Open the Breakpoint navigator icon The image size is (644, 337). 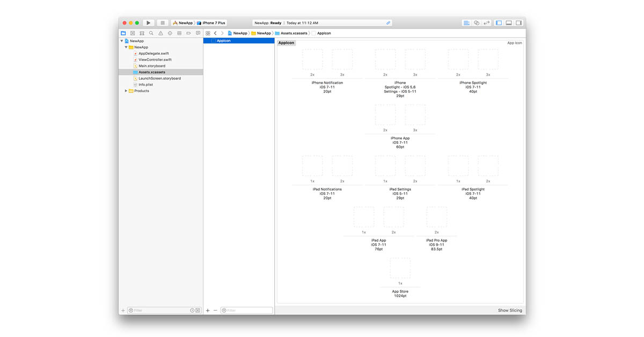pos(188,33)
